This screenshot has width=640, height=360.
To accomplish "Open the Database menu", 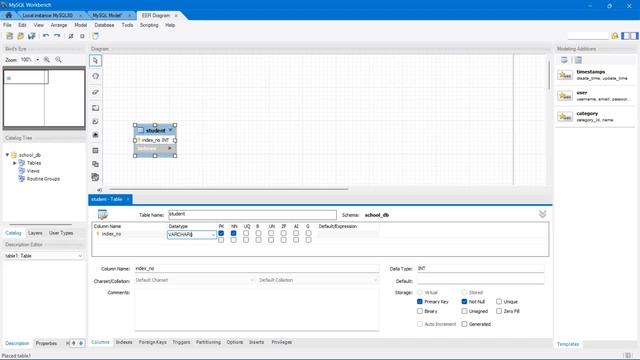I will (104, 25).
